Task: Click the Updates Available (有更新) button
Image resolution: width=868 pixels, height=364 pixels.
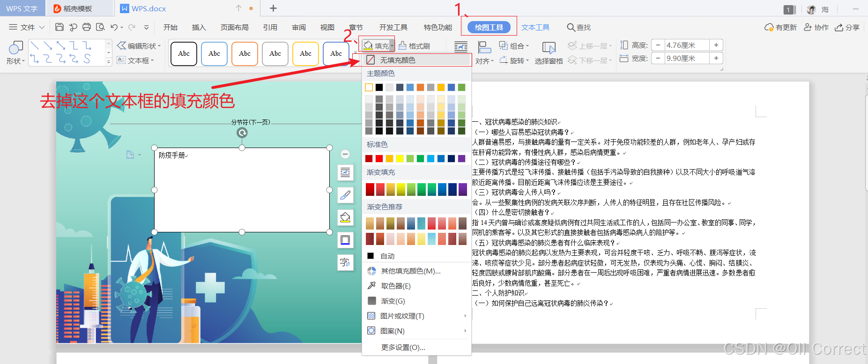Action: pos(781,27)
